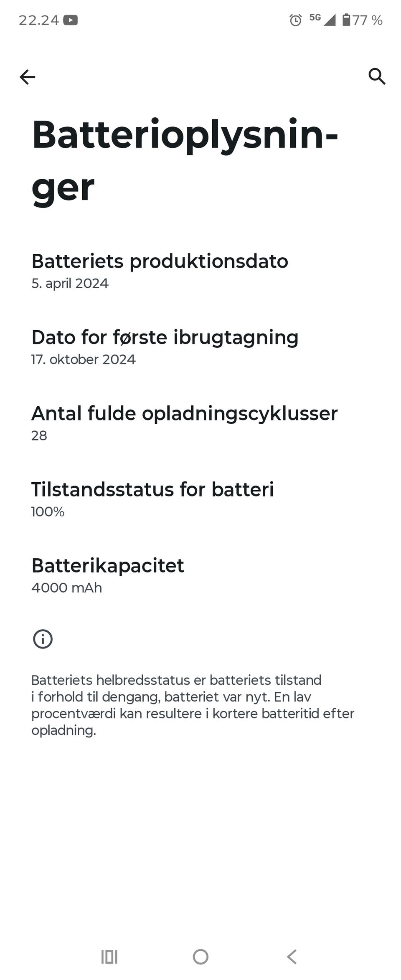Tap the alarm clock status icon

tap(296, 20)
